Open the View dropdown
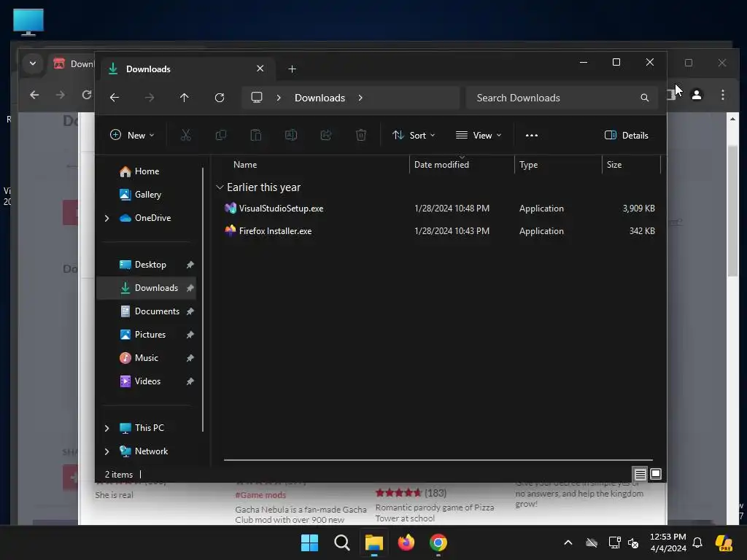Screen dimensions: 747x560 click(x=479, y=135)
